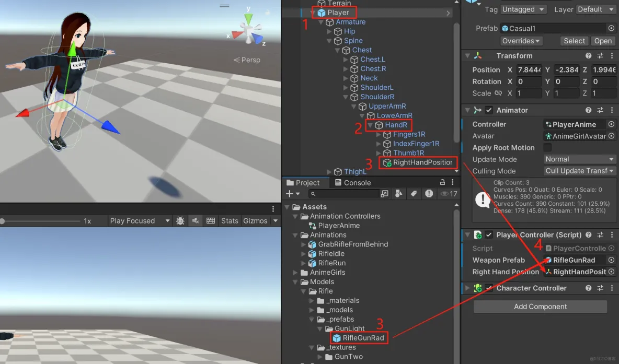Open the Play Focused dropdown
The image size is (619, 364).
(x=139, y=220)
